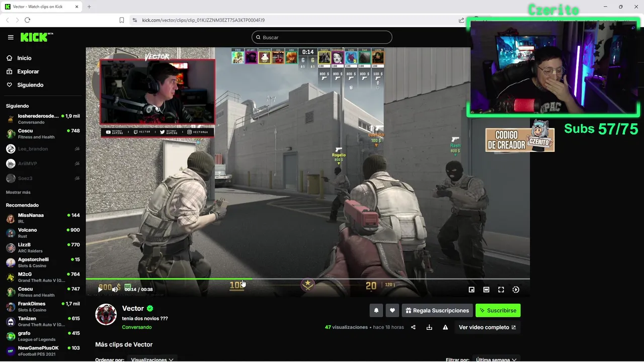Open Lee_brandon offline channel
644x362 pixels.
tap(43, 149)
